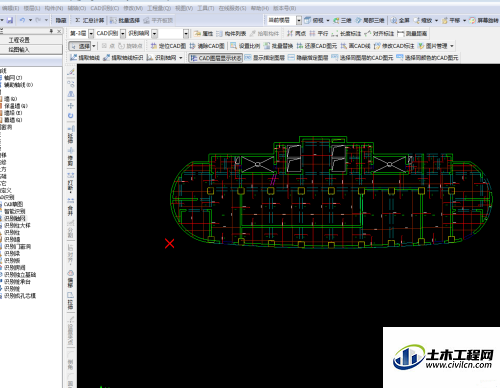This screenshot has height=388, width=500.
Task: Click the 汇总计算 sum calculation tool
Action: click(90, 20)
